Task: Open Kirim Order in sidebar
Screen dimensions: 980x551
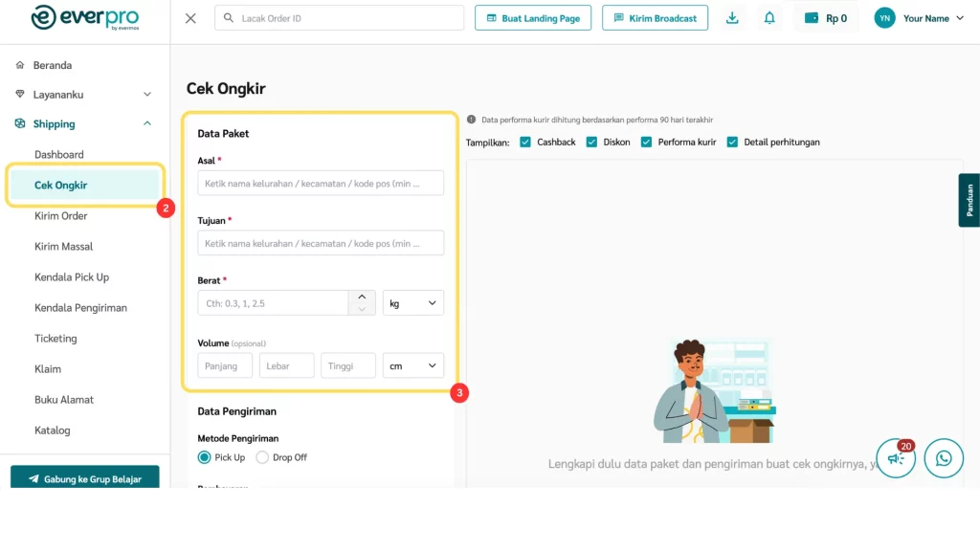Action: pos(61,216)
